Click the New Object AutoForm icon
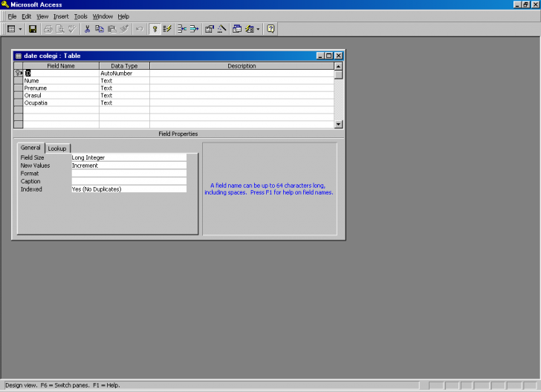 click(250, 29)
